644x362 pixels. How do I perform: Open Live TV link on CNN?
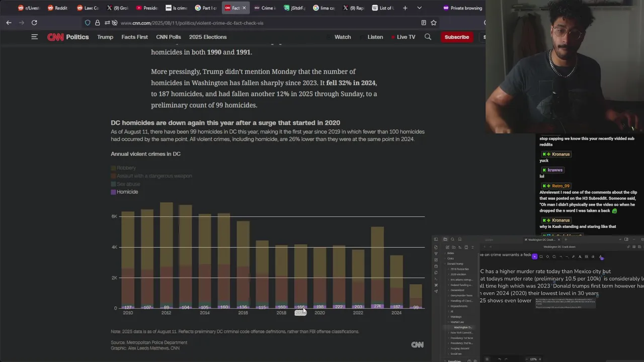pyautogui.click(x=403, y=37)
